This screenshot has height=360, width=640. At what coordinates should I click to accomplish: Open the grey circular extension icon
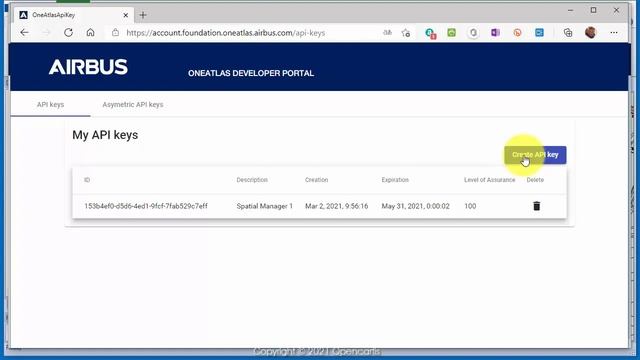tap(473, 33)
